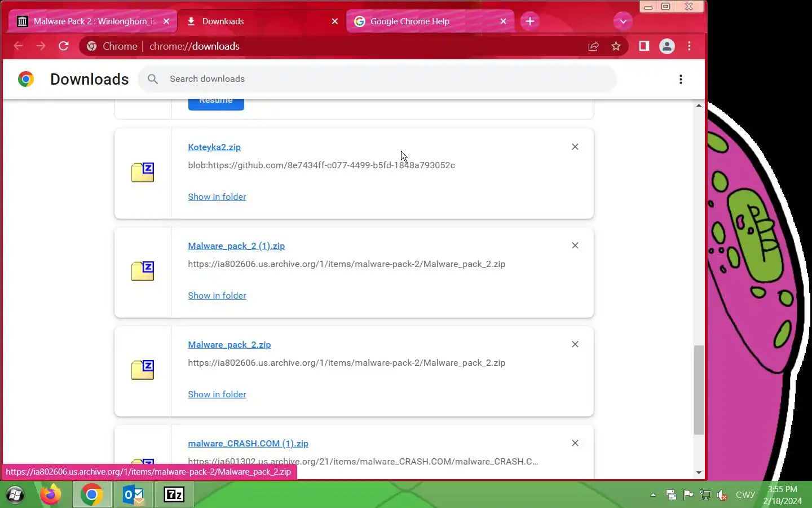Share this page icon in address bar

pyautogui.click(x=593, y=46)
